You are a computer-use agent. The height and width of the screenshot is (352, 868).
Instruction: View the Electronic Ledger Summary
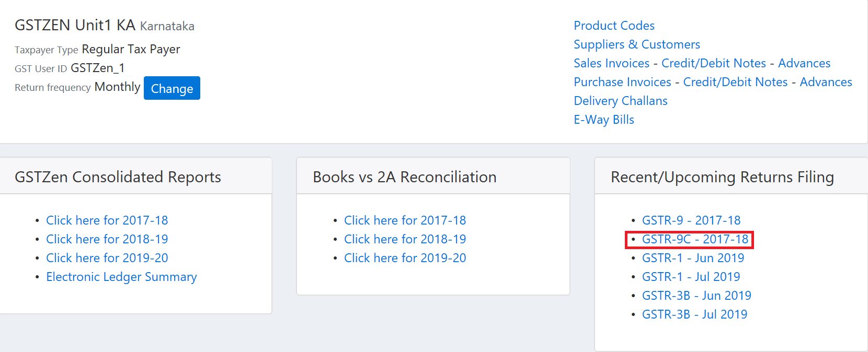click(121, 277)
